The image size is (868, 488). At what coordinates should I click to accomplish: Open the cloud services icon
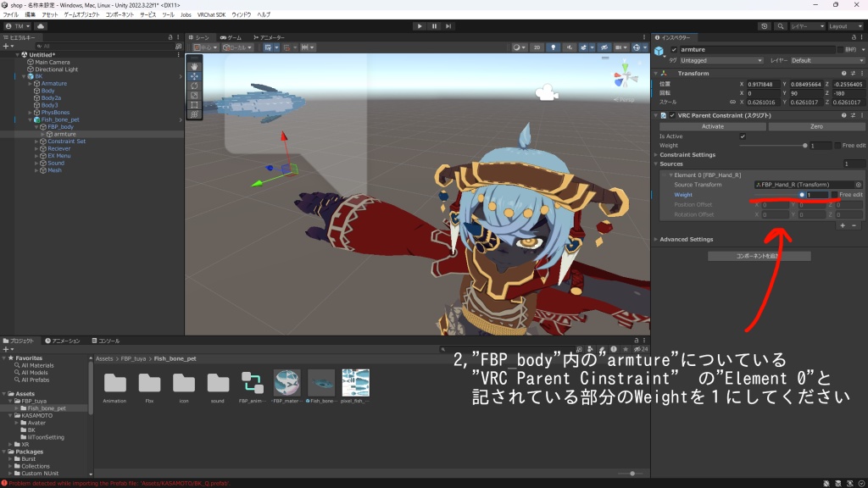pos(41,26)
